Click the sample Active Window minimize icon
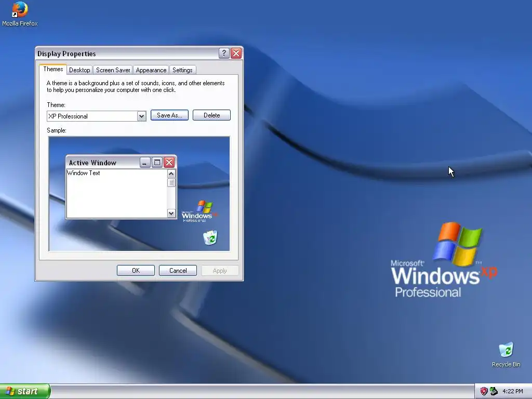The image size is (532, 399). 145,163
